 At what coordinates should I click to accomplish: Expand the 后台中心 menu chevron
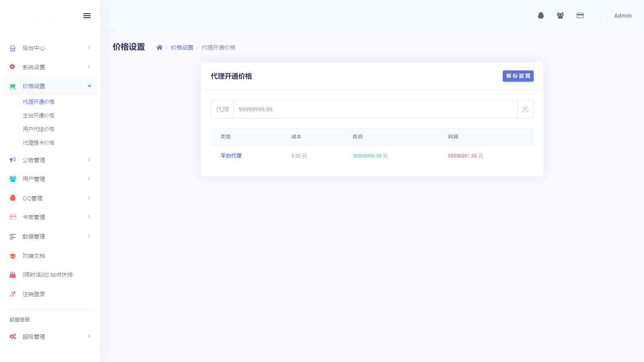89,47
